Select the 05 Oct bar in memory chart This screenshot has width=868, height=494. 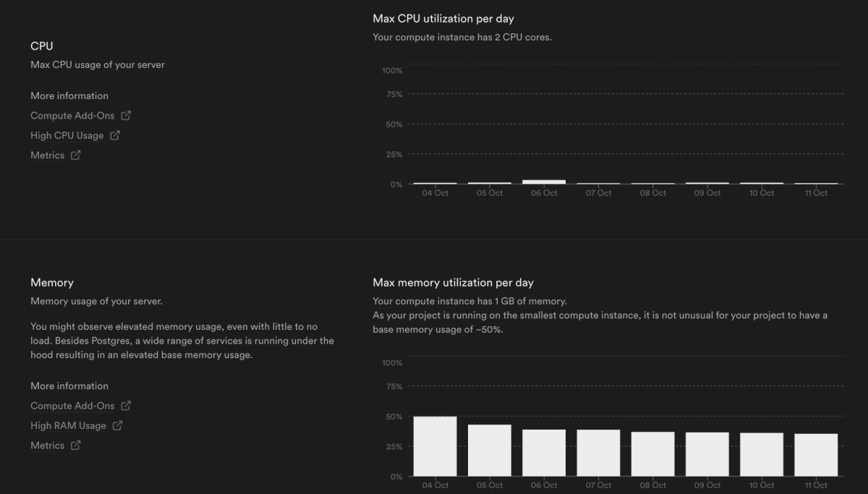490,451
